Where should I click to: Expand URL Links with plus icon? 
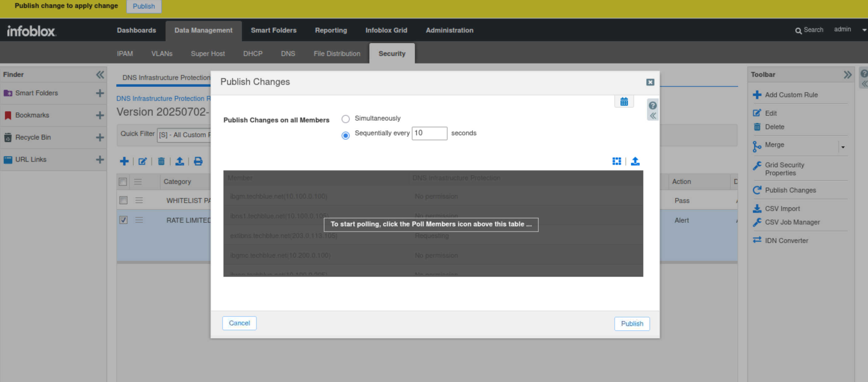coord(100,160)
